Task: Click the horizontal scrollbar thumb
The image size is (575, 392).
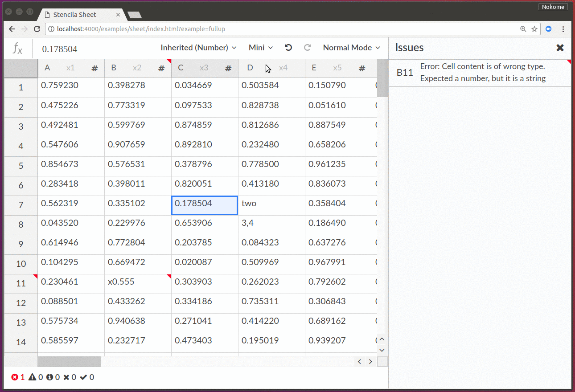Action: tap(69, 362)
